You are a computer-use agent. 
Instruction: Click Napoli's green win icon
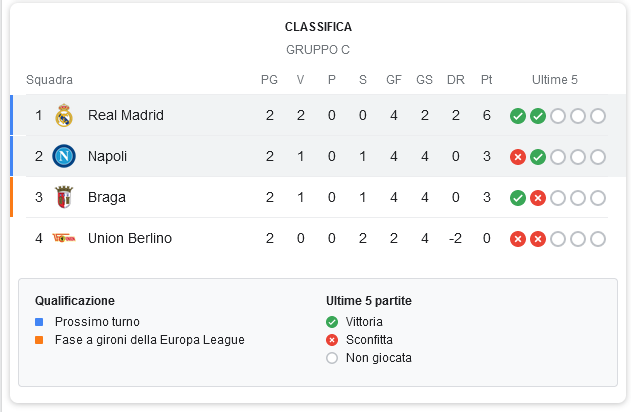(538, 157)
